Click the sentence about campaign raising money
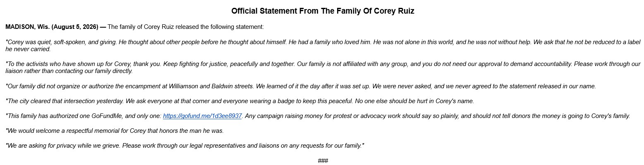Viewport: 644px width, 165px height. point(437,116)
